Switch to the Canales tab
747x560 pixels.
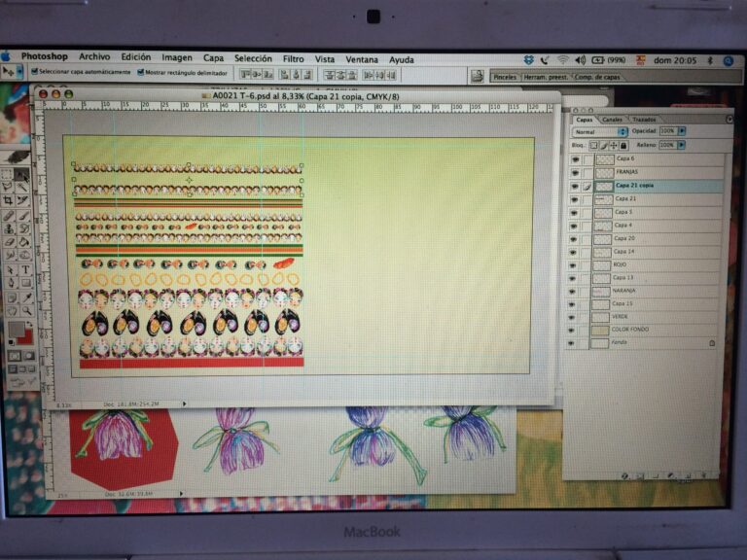[612, 120]
